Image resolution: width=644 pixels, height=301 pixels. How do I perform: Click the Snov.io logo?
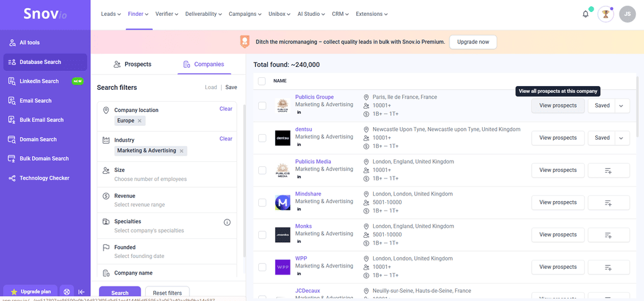point(45,15)
